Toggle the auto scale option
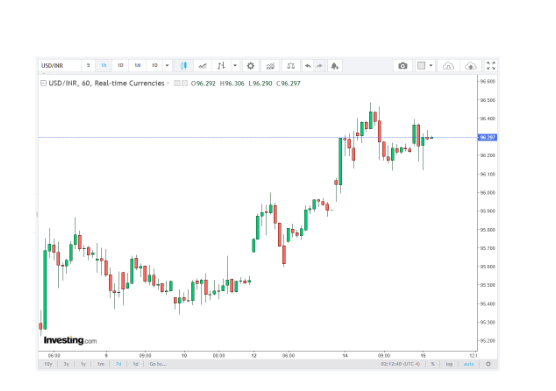Screen dimensions: 556x391 (469, 364)
